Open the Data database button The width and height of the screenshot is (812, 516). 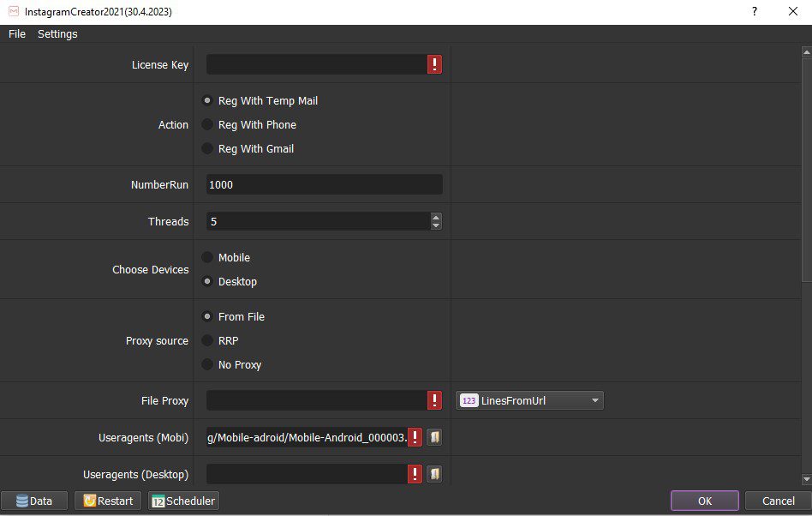click(x=34, y=501)
